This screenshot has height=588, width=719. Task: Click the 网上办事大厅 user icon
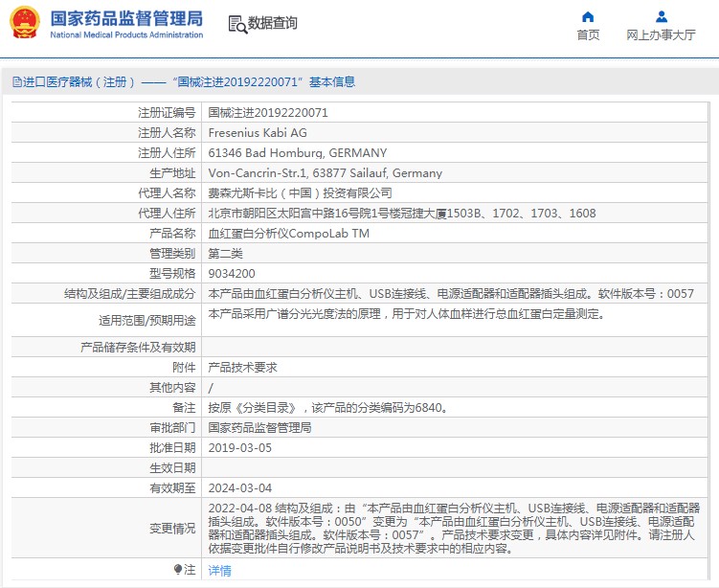(x=662, y=17)
